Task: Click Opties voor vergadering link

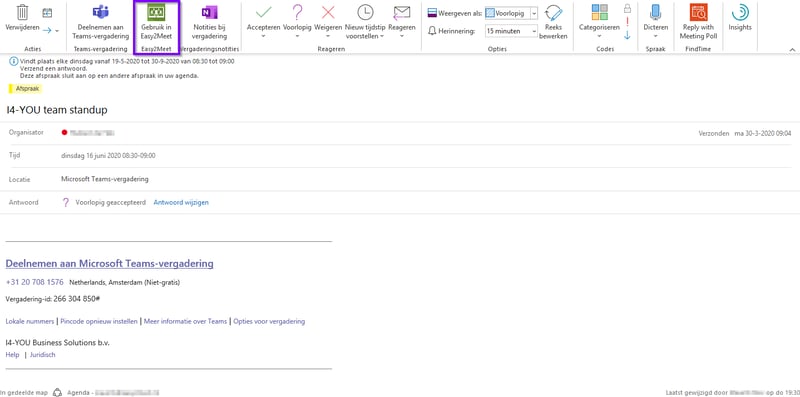Action: 269,321
